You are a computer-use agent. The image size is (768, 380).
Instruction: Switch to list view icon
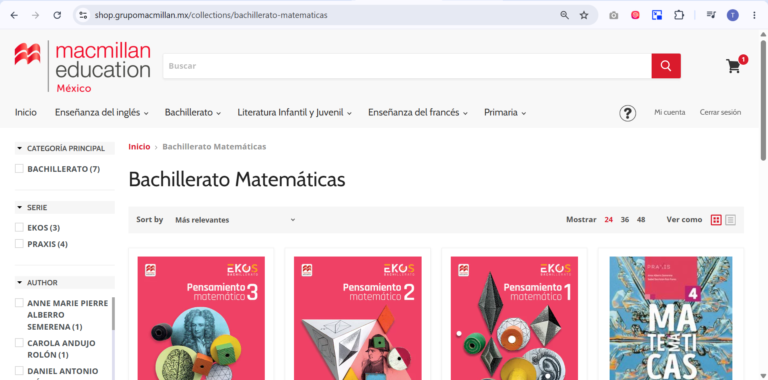[x=730, y=220]
